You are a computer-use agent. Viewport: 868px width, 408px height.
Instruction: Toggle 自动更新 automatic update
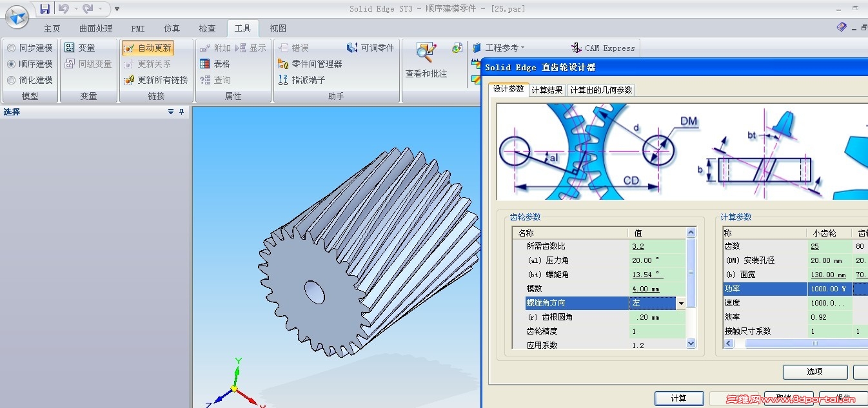(x=148, y=48)
